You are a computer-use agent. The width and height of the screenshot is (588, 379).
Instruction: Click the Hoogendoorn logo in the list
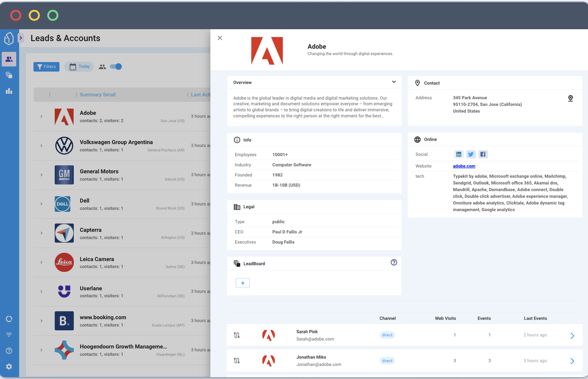coord(64,350)
